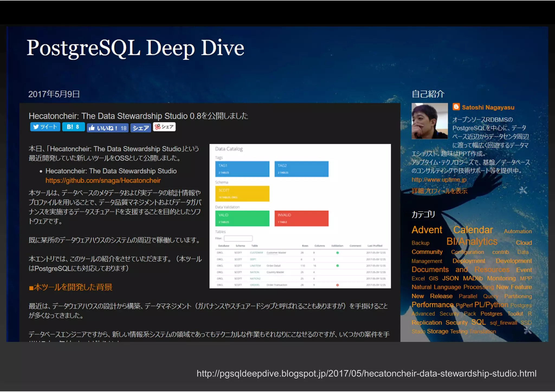Click the 2017年5月9日 date header
The width and height of the screenshot is (555, 392).
54,94
